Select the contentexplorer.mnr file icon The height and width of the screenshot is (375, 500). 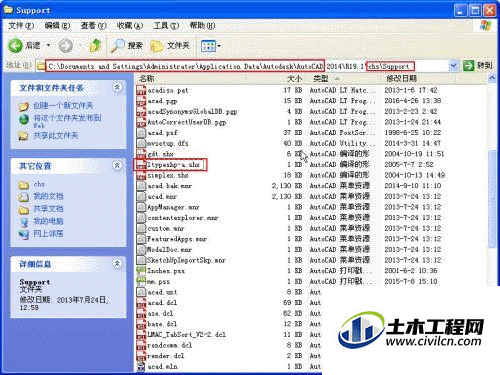(x=141, y=218)
